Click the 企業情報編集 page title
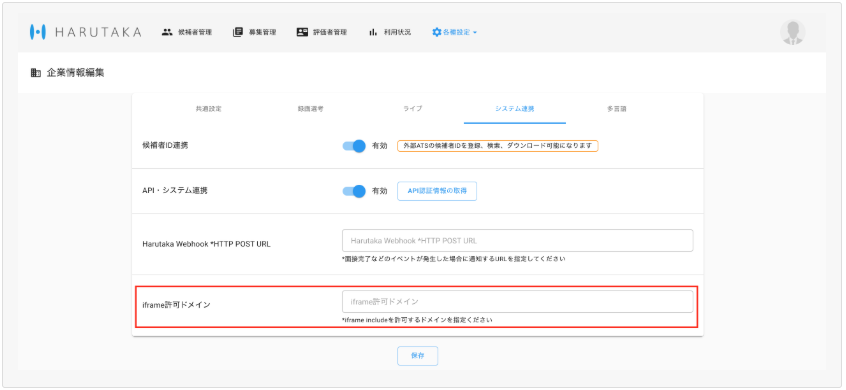Image resolution: width=846 pixels, height=390 pixels. (x=76, y=72)
